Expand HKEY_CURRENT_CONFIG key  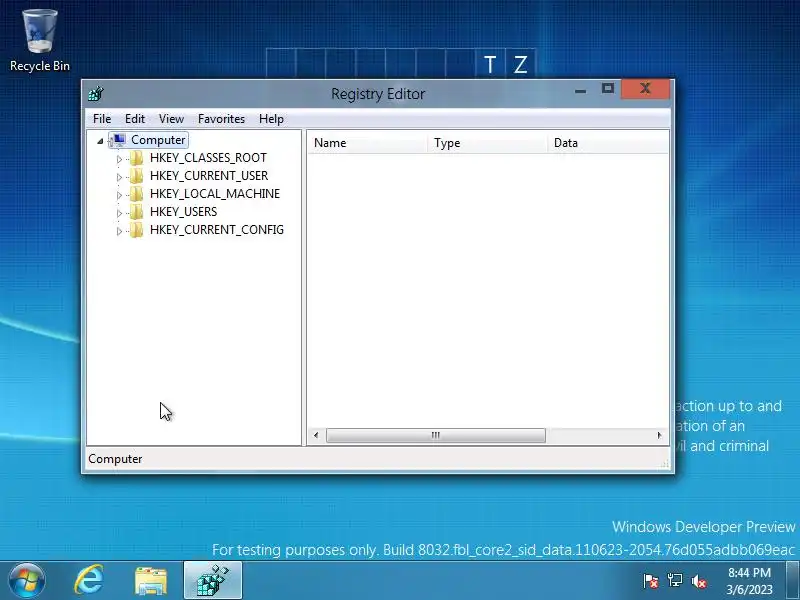[119, 231]
